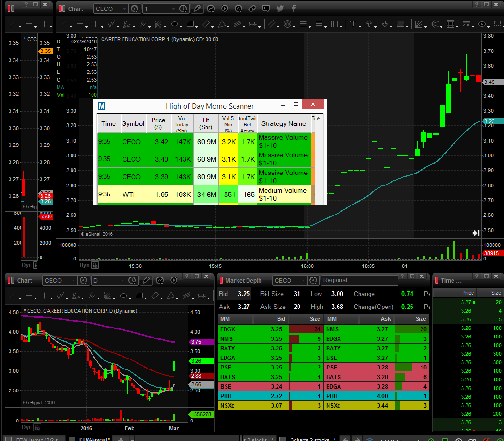
Task: Open Market Depth symbol settings gear
Action: pyautogui.click(x=313, y=280)
